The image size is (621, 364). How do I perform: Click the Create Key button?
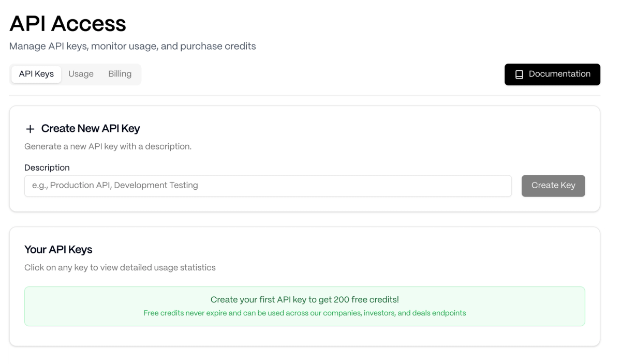coord(553,186)
